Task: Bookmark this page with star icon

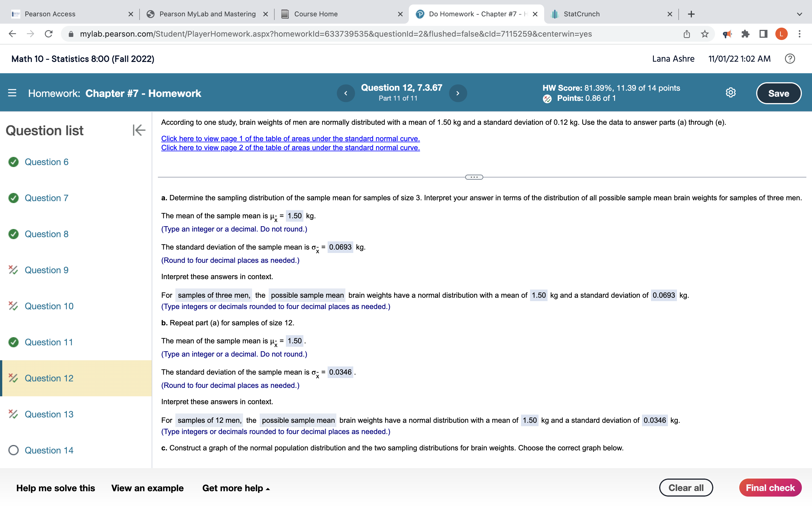Action: [x=705, y=34]
